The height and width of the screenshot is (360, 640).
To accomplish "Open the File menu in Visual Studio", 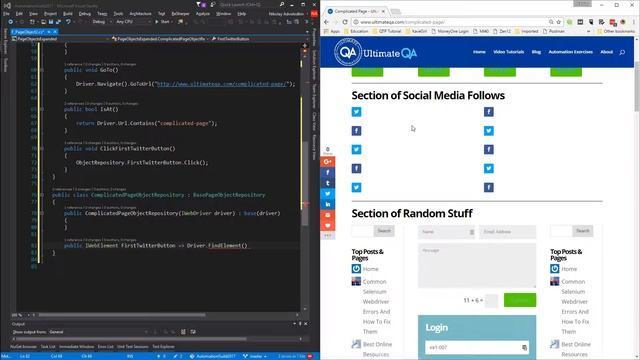I will pyautogui.click(x=6, y=13).
